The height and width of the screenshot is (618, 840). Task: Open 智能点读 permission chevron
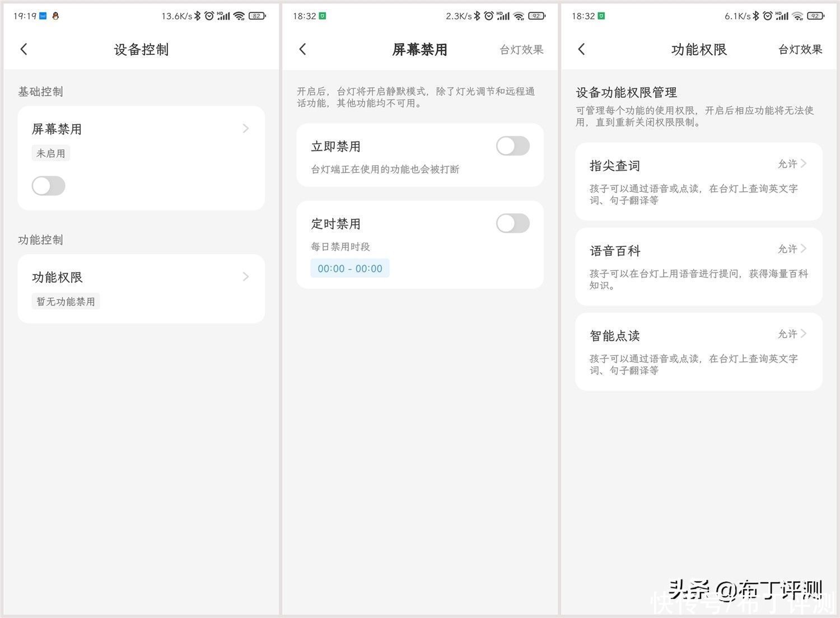point(804,334)
